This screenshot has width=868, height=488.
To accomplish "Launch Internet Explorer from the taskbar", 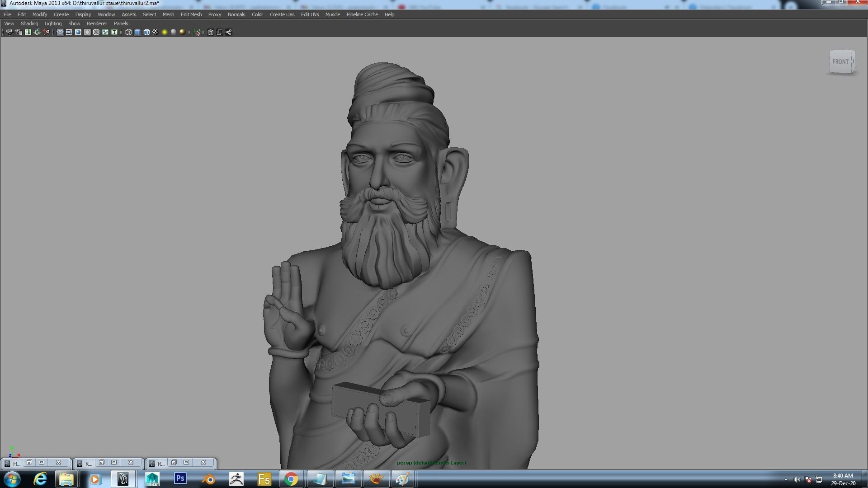I will click(40, 479).
